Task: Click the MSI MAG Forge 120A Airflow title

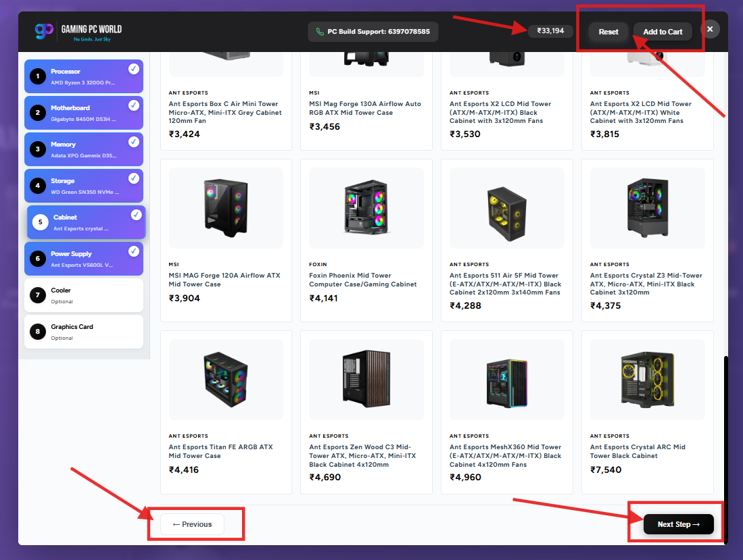Action: point(224,279)
